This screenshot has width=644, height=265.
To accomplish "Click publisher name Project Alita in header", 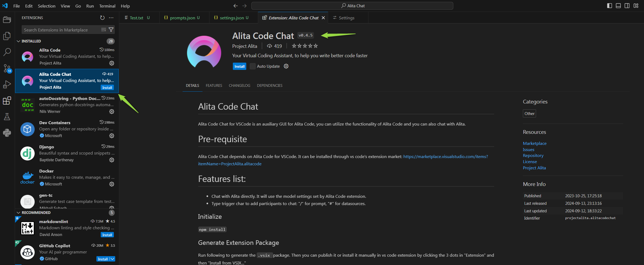I will point(245,46).
